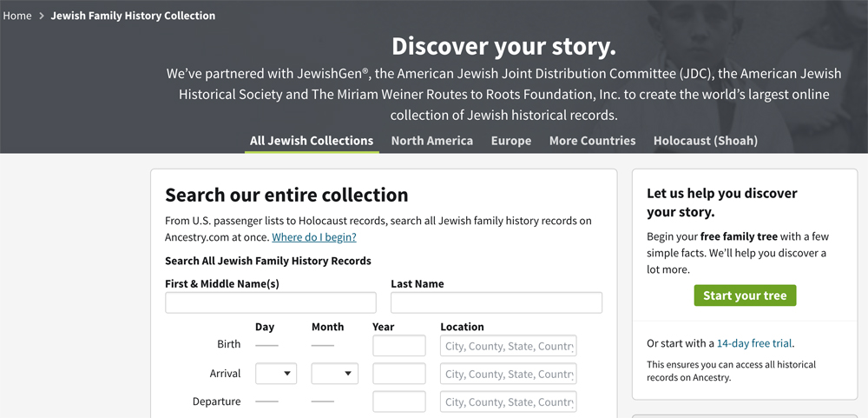Select All Jewish Collections tab
Viewport: 868px width, 418px height.
coord(312,141)
